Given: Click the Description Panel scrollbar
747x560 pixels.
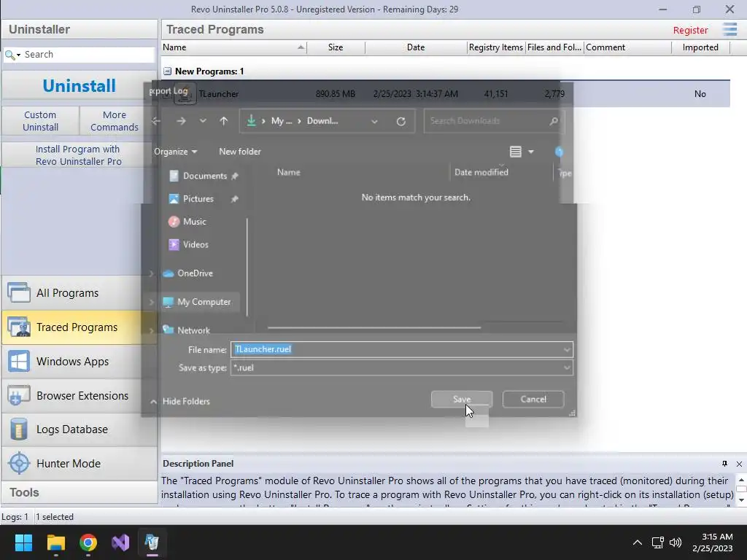Looking at the screenshot, I should (741, 489).
